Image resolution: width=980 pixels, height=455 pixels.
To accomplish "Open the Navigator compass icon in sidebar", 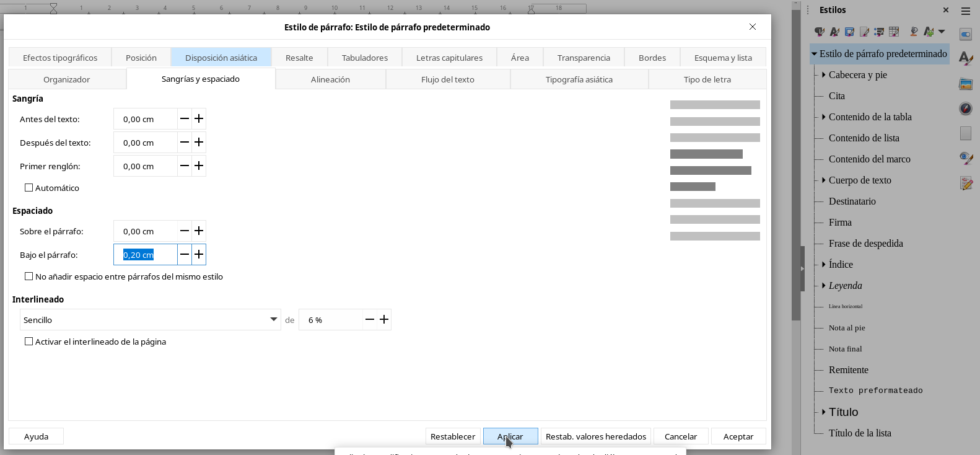I will [966, 108].
